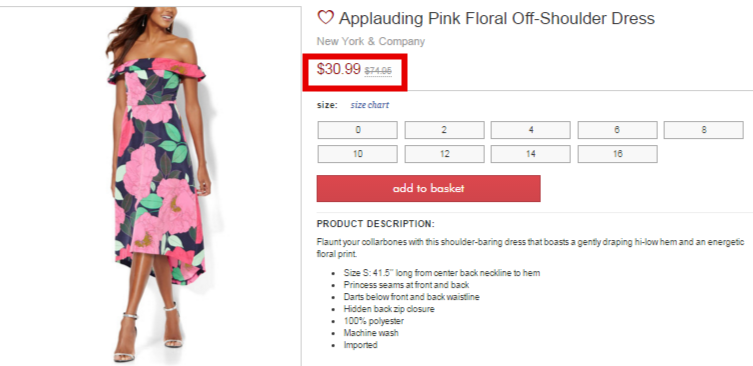The width and height of the screenshot is (753, 366).
Task: Select size 12
Action: point(444,154)
